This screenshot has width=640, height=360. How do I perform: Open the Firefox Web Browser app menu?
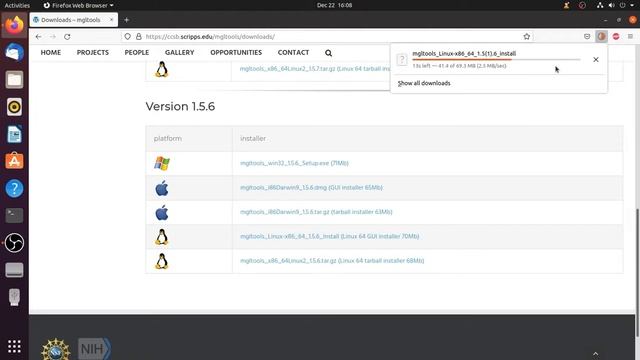(78, 5)
